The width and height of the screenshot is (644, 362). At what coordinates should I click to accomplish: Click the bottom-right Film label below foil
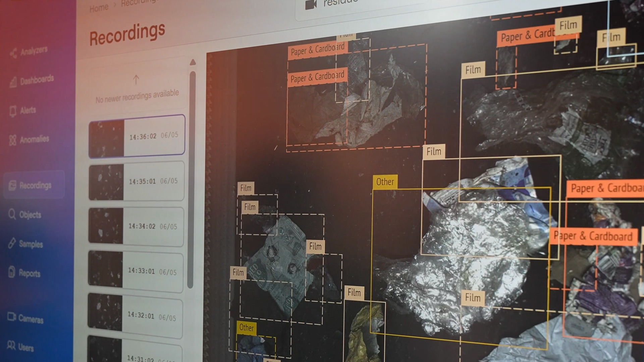click(x=473, y=297)
